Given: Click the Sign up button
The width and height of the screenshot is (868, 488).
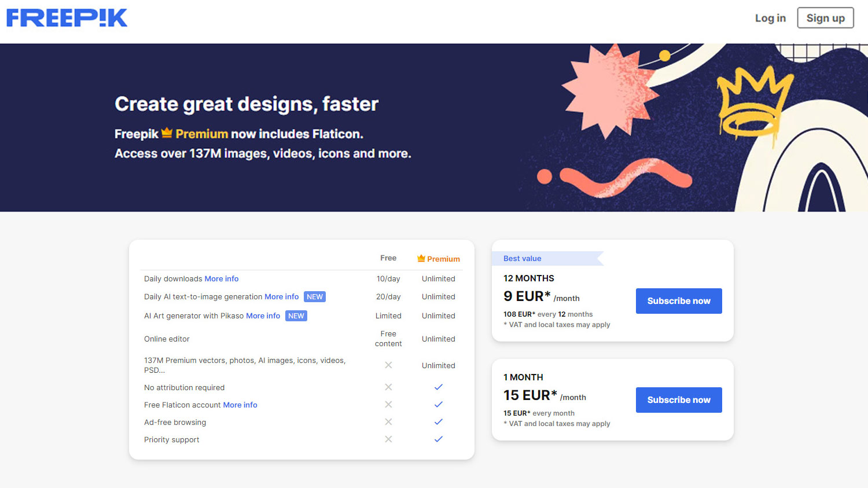Looking at the screenshot, I should (x=825, y=18).
